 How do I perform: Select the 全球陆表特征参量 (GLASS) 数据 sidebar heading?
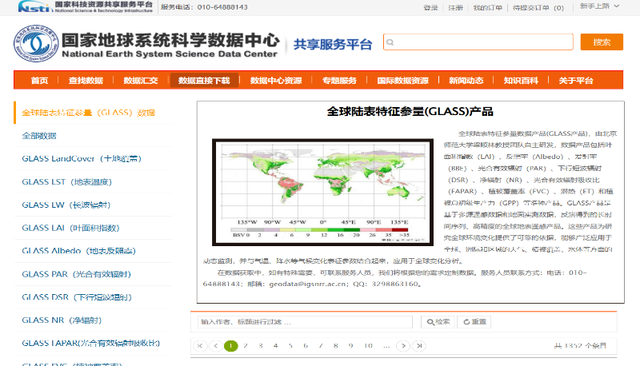(89, 113)
